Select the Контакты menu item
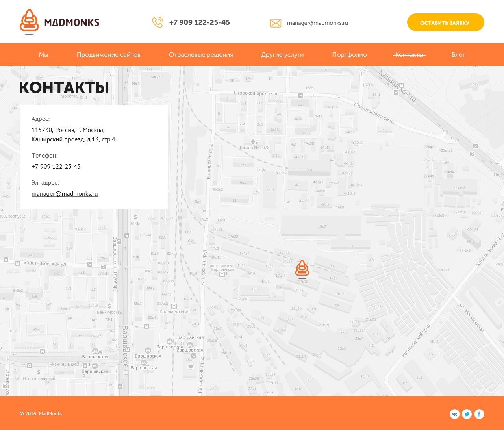The width and height of the screenshot is (504, 430). (409, 55)
